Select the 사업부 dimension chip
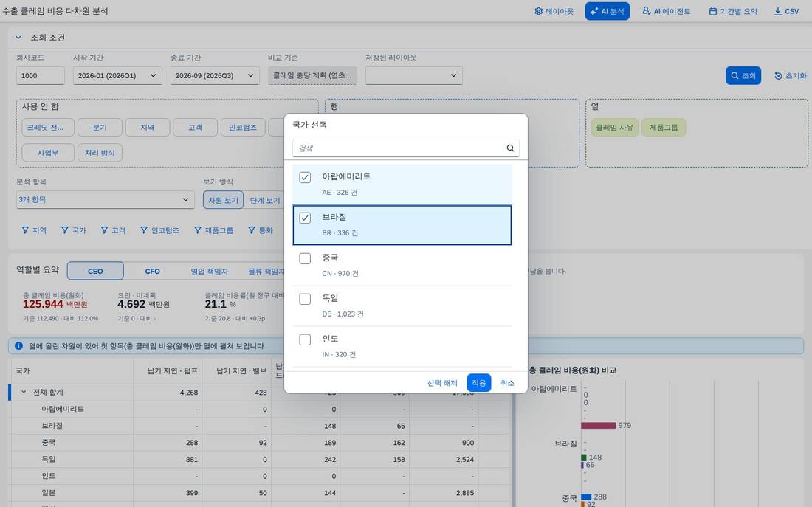The image size is (812, 507). (x=48, y=153)
